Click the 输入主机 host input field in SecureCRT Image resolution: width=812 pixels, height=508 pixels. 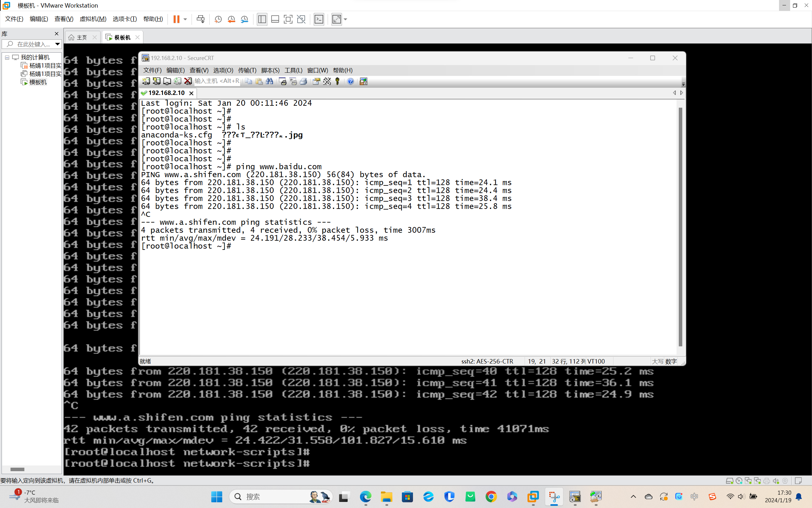click(x=217, y=81)
